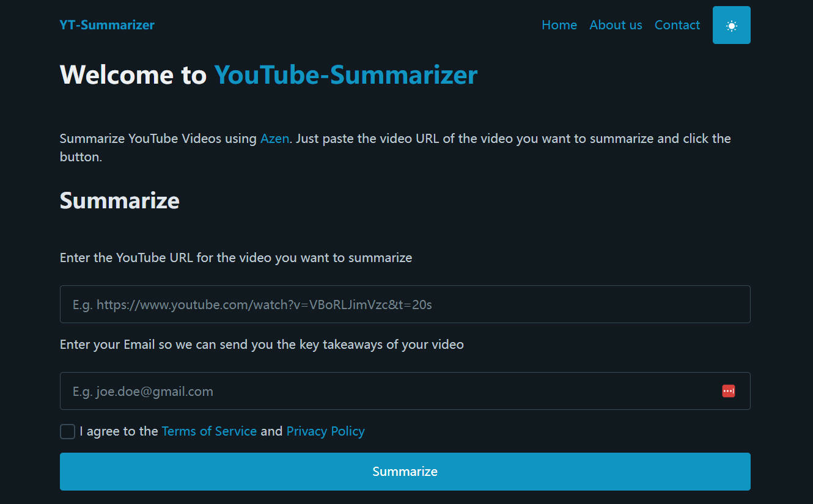The height and width of the screenshot is (504, 813).
Task: Open the Home navigation link
Action: click(559, 25)
